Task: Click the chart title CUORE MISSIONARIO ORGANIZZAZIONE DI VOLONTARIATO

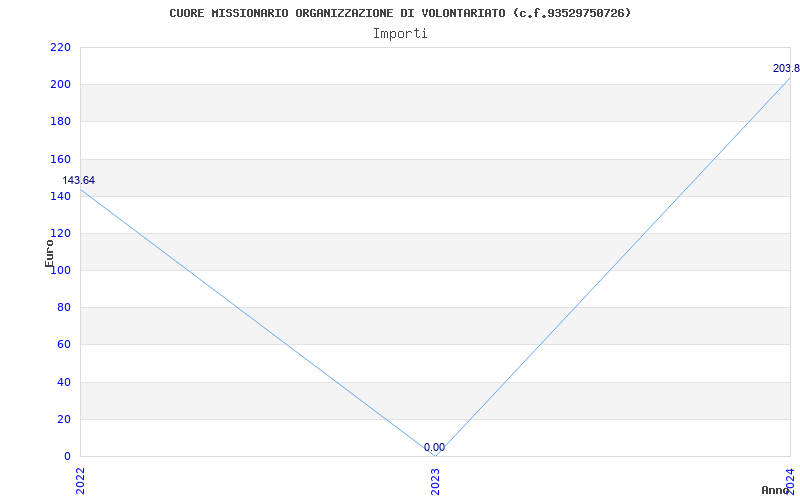Action: coord(400,13)
